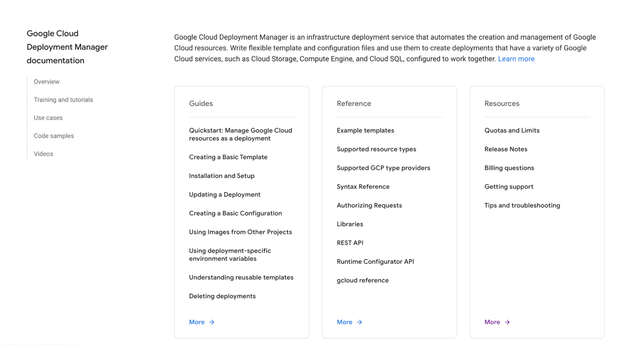Select Training and tutorials in the sidebar
The image size is (644, 346).
(x=63, y=100)
